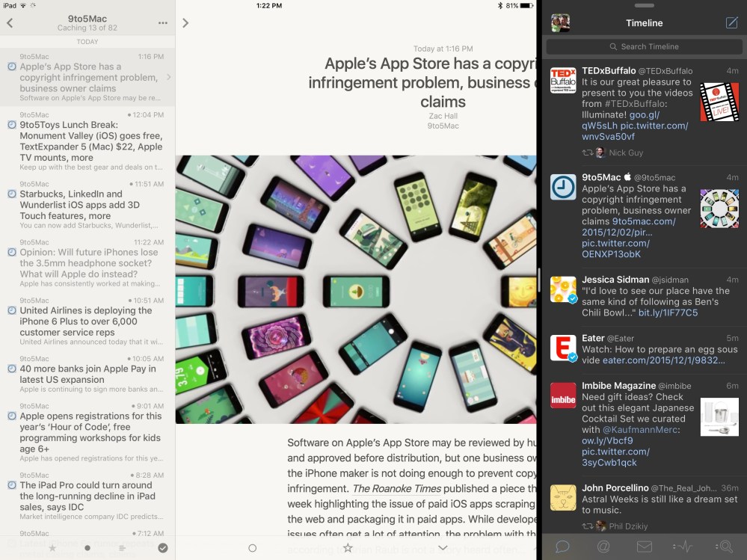Open the Activity pulse tab
This screenshot has width=747, height=560.
(683, 547)
